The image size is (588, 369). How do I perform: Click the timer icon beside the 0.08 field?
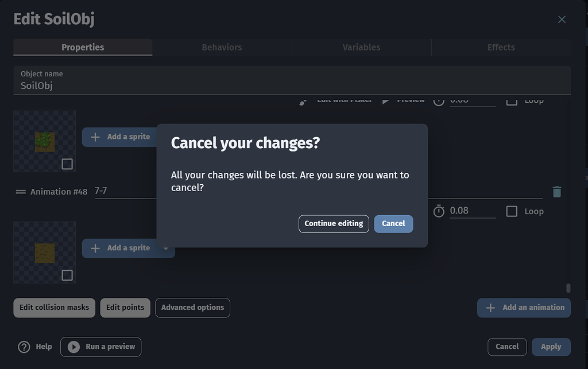coord(439,211)
